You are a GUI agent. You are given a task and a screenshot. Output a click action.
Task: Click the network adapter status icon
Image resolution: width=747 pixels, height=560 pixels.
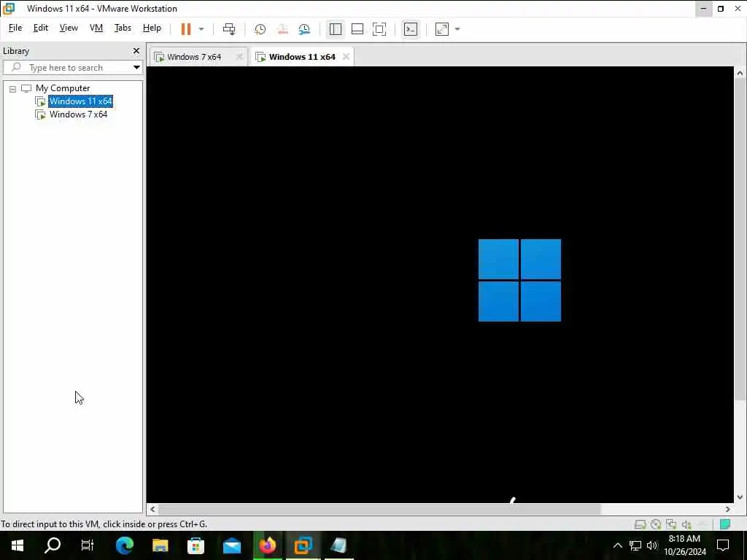click(671, 524)
